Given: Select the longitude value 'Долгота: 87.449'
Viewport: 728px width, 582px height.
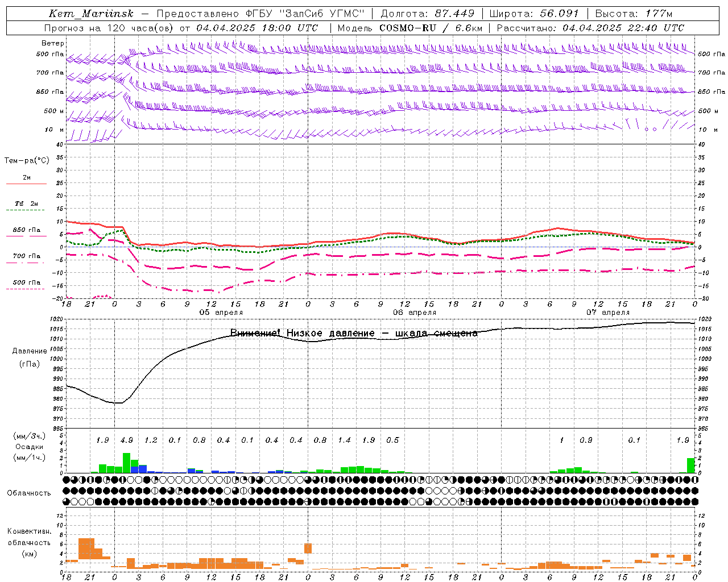Looking at the screenshot, I should [428, 14].
